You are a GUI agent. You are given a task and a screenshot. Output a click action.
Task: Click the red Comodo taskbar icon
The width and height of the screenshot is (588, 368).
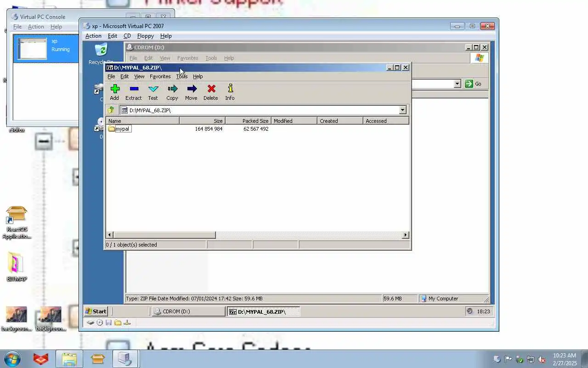pyautogui.click(x=41, y=359)
